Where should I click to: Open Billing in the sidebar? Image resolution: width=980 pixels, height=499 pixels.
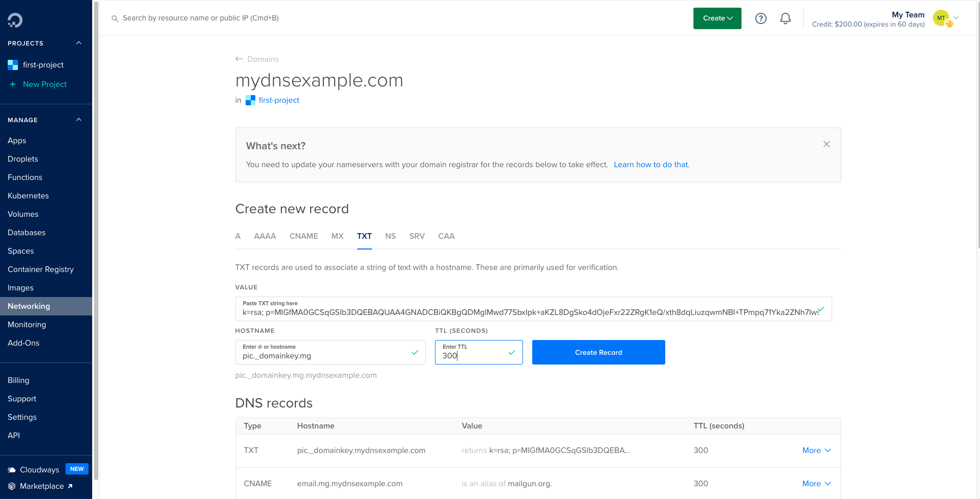[18, 380]
